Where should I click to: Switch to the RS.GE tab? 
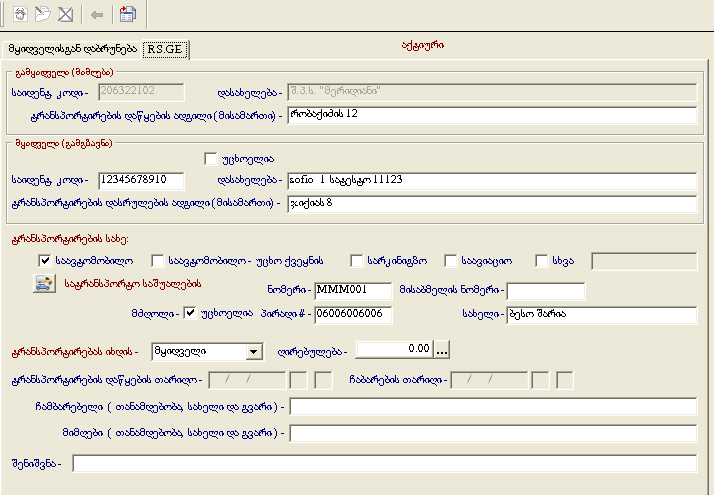click(165, 48)
